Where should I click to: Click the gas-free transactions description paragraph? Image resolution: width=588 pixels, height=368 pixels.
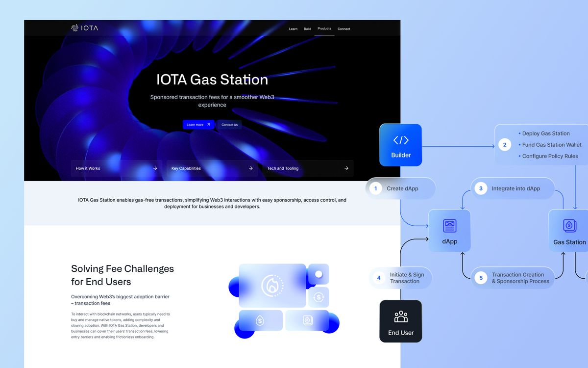tap(212, 203)
